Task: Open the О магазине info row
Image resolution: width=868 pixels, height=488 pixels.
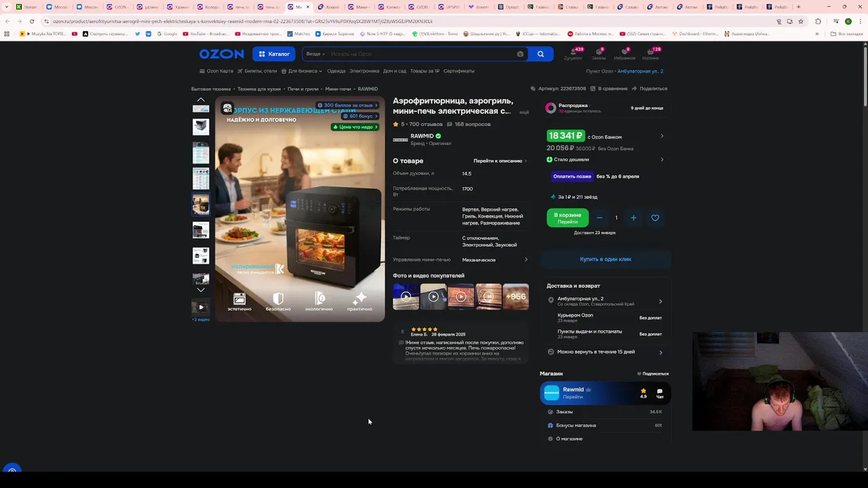Action: (606, 439)
